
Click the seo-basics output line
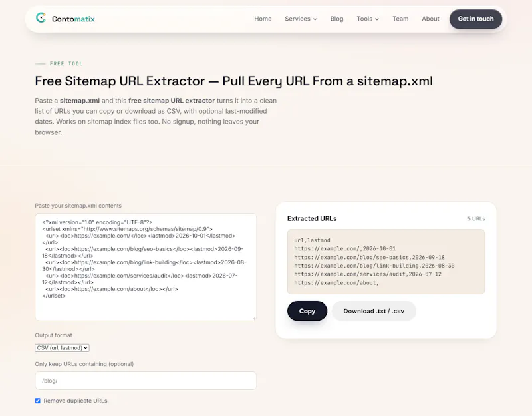(369, 257)
